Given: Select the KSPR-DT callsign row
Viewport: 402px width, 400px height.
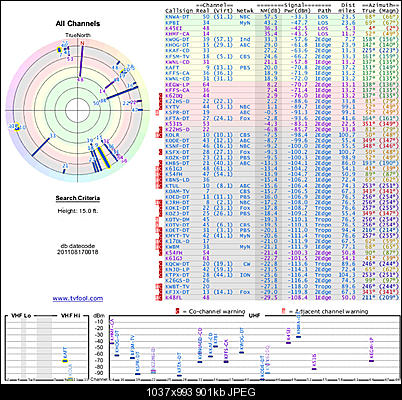Looking at the screenshot, I should [x=282, y=112].
